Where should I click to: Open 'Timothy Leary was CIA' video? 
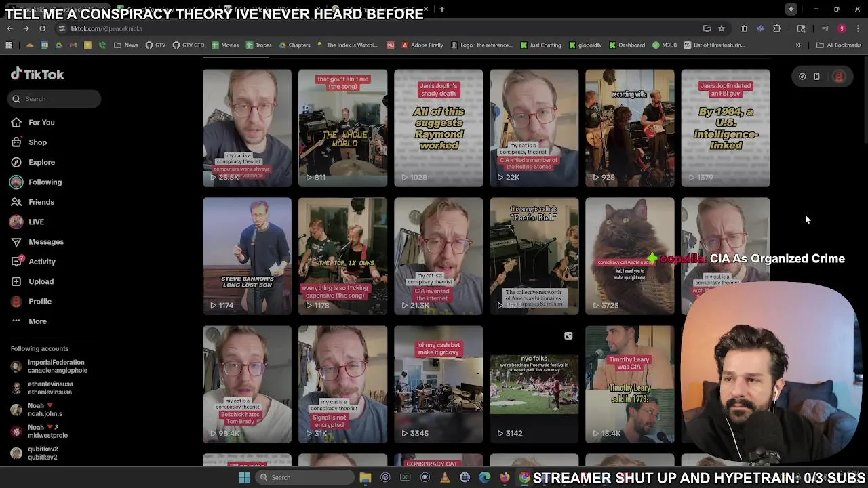tap(630, 384)
